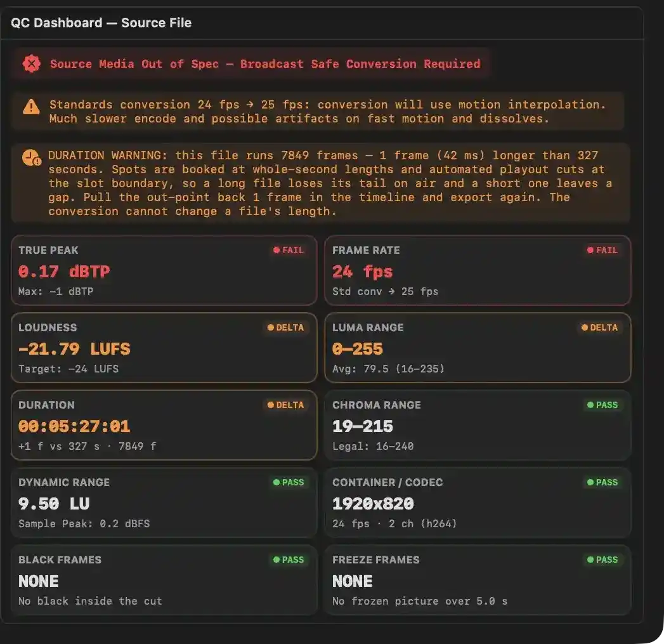Click the PASS status dot on Freeze Frames
This screenshot has width=664, height=644.
tap(590, 560)
